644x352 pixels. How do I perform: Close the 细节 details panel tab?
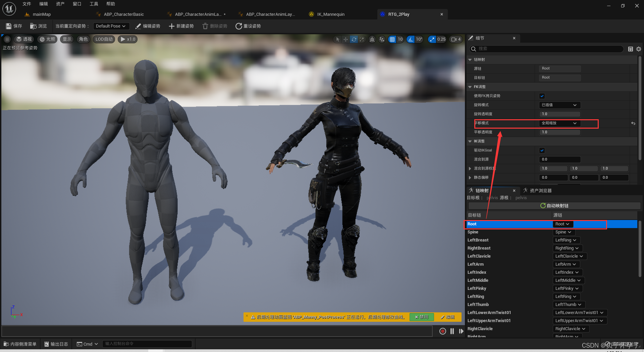[x=514, y=38]
